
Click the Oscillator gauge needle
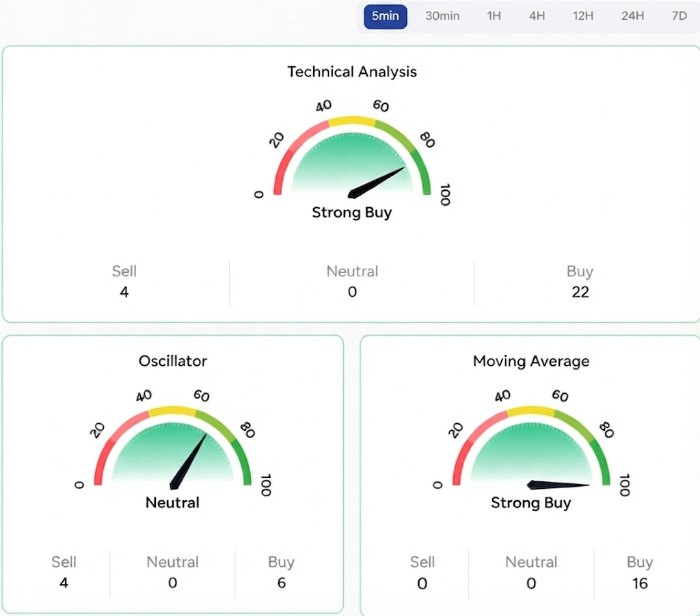tap(188, 461)
